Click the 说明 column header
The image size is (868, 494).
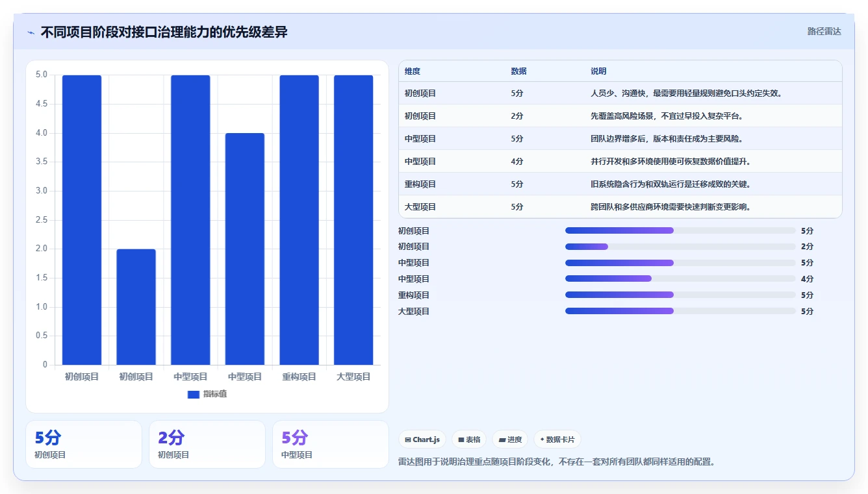click(x=598, y=71)
